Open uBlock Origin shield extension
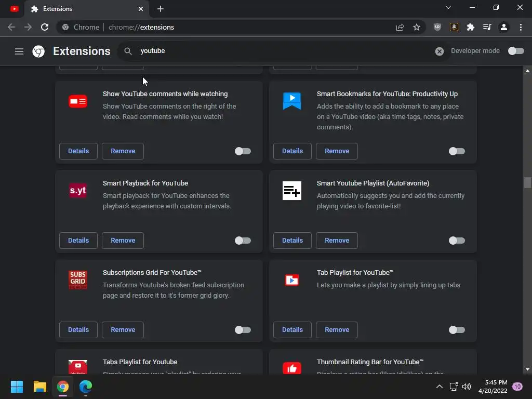Screen dimensions: 532x399 coord(437,27)
